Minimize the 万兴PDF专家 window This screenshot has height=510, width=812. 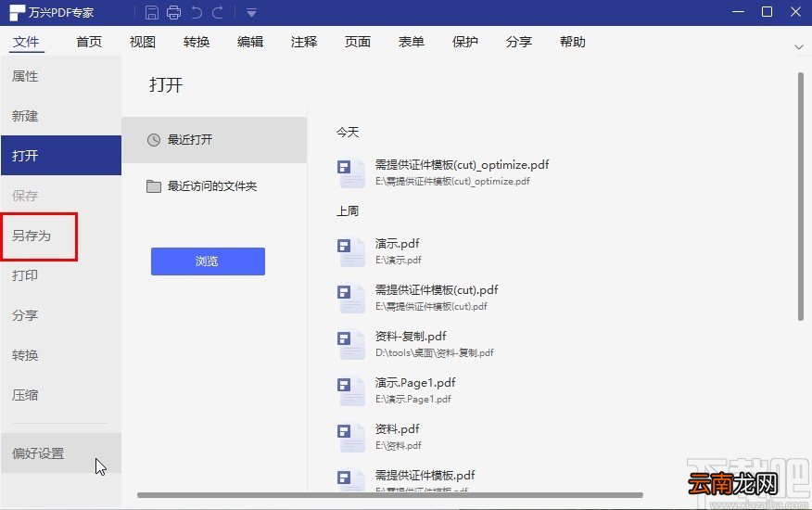pos(739,11)
